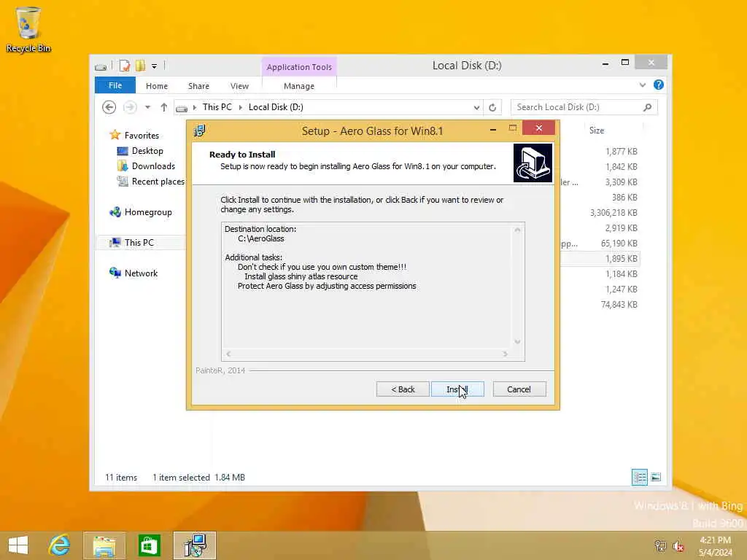The width and height of the screenshot is (747, 560).
Task: Cancel the Aero Glass setup
Action: pos(519,389)
